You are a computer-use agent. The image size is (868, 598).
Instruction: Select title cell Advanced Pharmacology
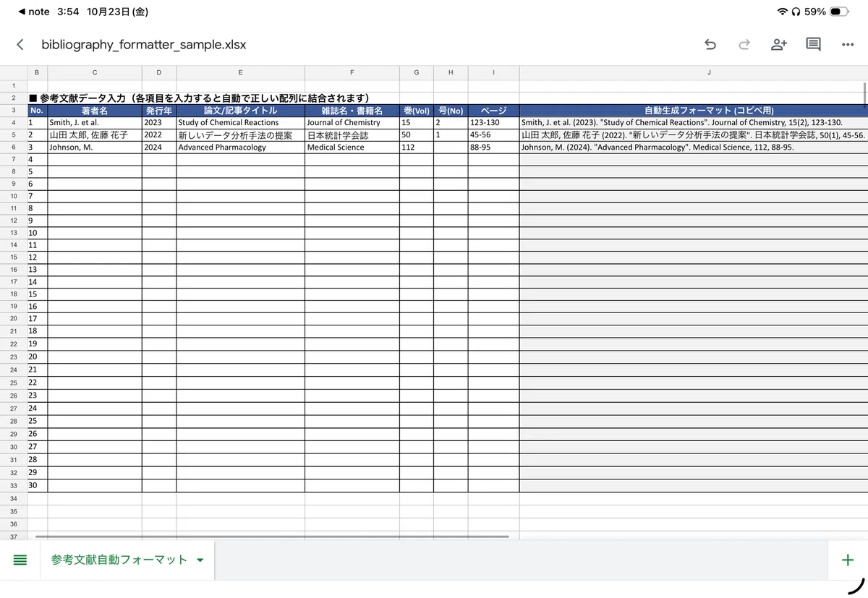pos(240,147)
